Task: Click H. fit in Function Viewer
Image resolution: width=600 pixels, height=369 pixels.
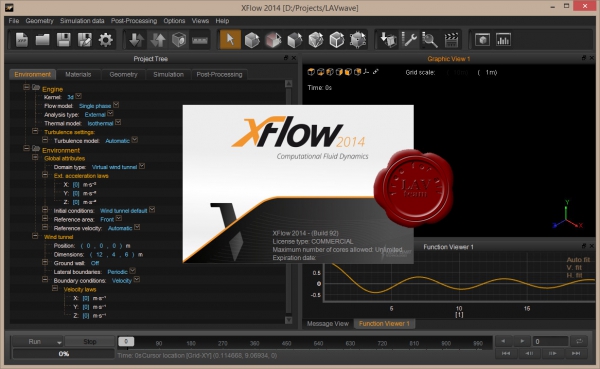Action: tap(574, 275)
